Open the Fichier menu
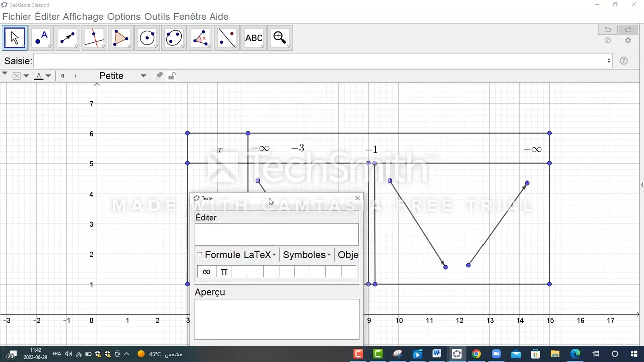 [x=17, y=17]
